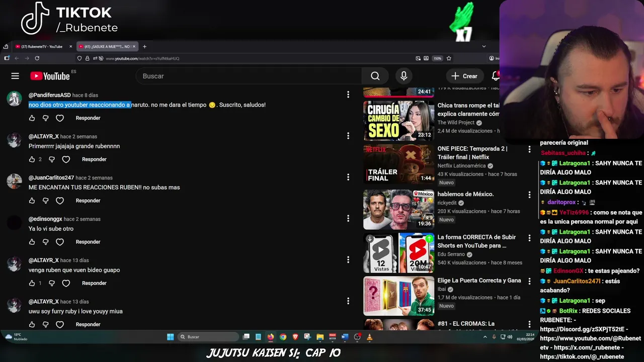The height and width of the screenshot is (362, 644).
Task: Open options for 'Elige La Puerta Correcta' video
Action: pos(529,281)
